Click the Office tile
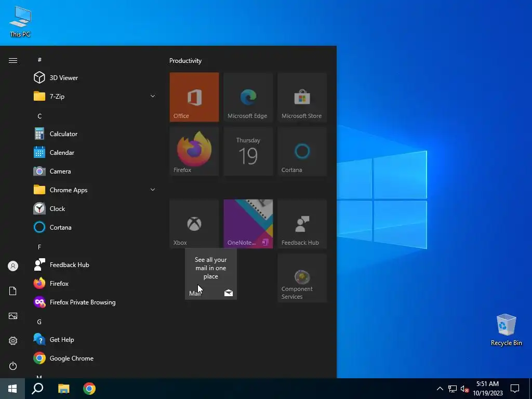 [194, 97]
